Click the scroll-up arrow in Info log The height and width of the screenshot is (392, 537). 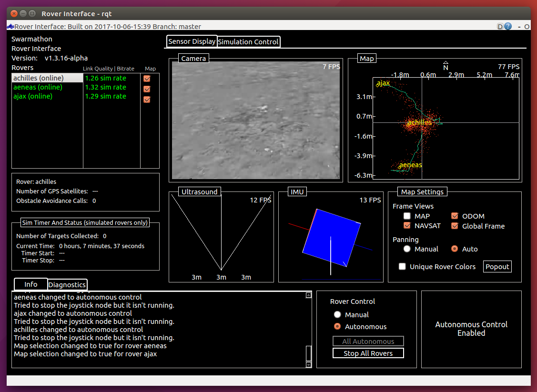click(308, 296)
